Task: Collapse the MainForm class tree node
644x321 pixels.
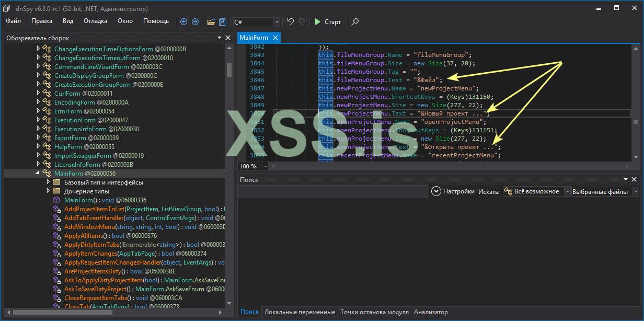Action: (38, 173)
